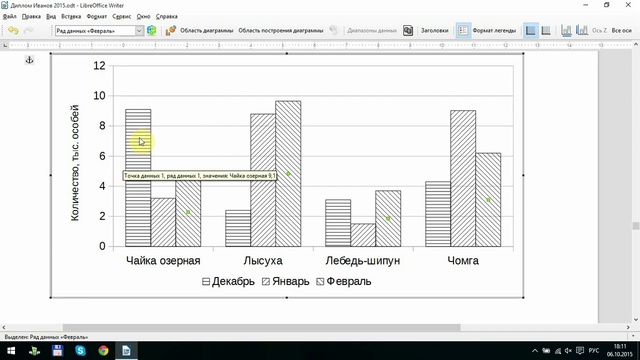
Task: Click the anchor icon beside the chart
Action: pos(29,60)
